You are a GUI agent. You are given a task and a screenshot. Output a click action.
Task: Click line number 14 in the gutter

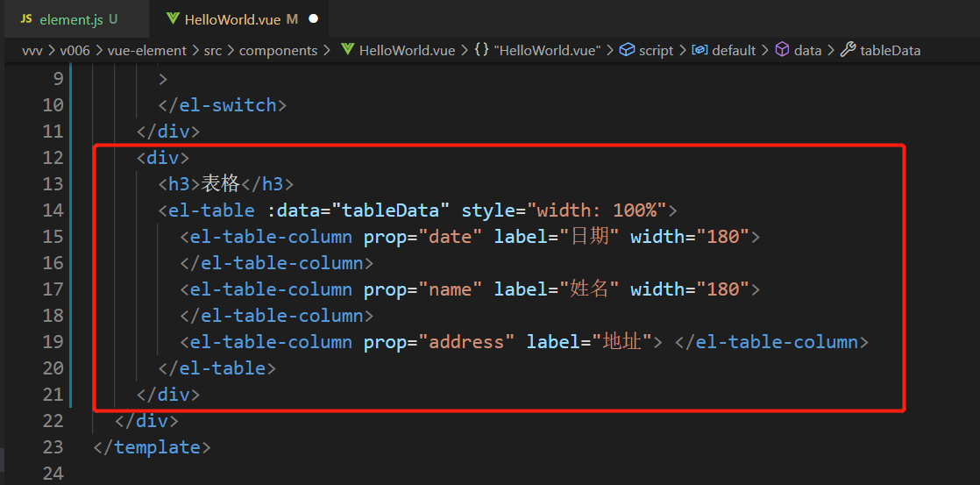53,210
